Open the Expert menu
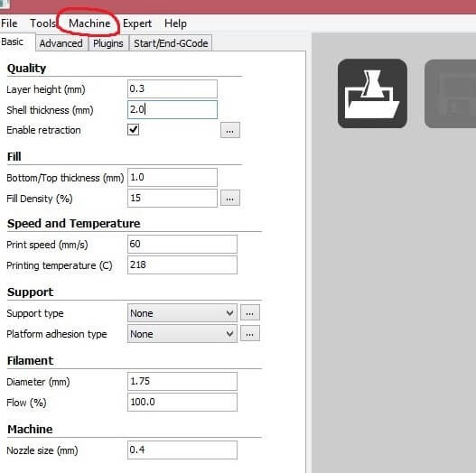The image size is (476, 473). (137, 23)
